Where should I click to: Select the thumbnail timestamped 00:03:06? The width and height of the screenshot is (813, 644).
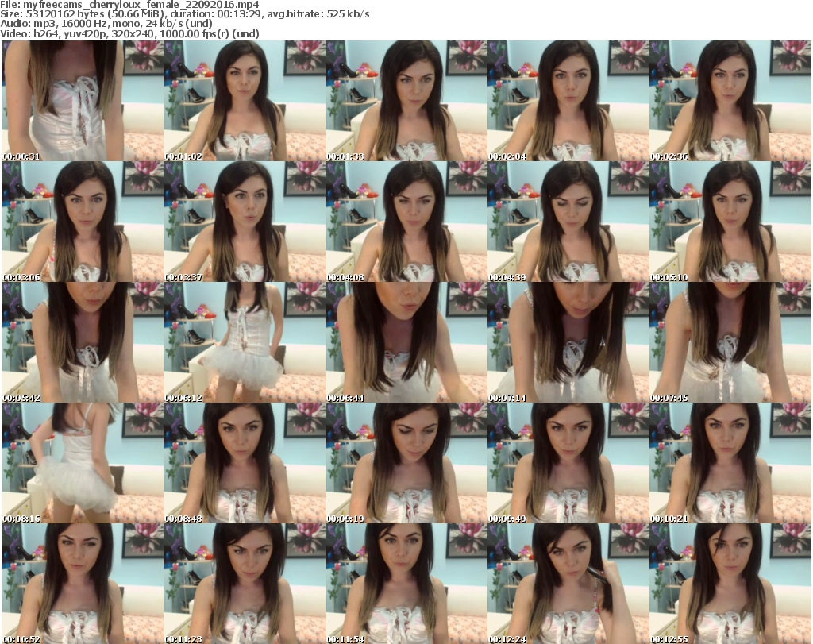click(83, 222)
